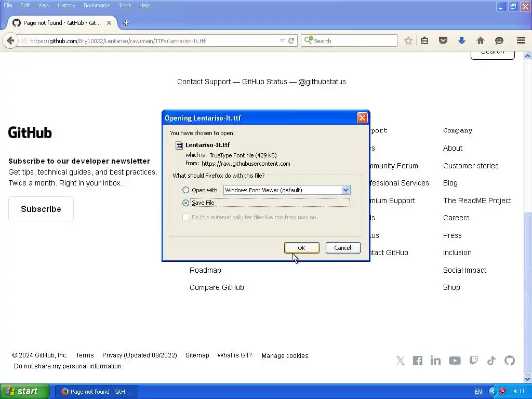532x399 pixels.
Task: Confirm the download with OK
Action: click(302, 248)
